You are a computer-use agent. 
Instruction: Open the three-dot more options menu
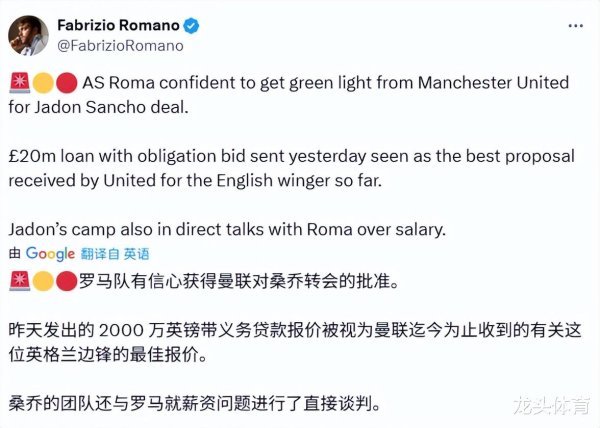[576, 26]
